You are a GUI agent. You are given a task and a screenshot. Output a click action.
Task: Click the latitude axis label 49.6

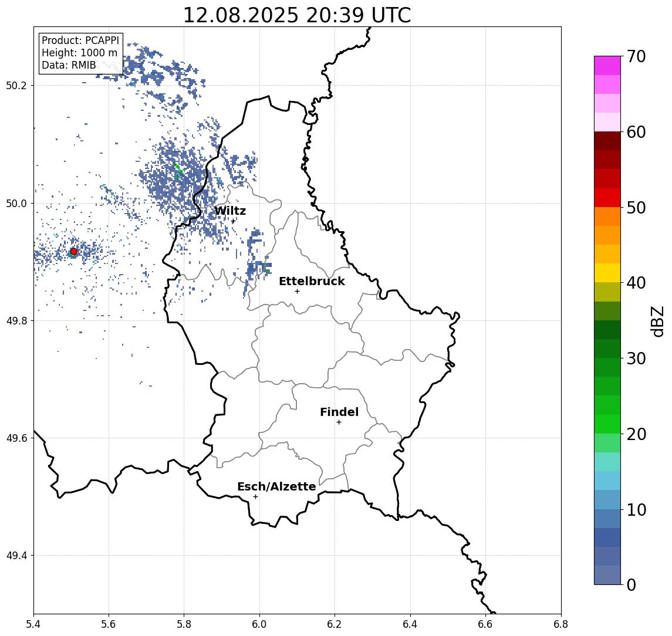pyautogui.click(x=16, y=438)
